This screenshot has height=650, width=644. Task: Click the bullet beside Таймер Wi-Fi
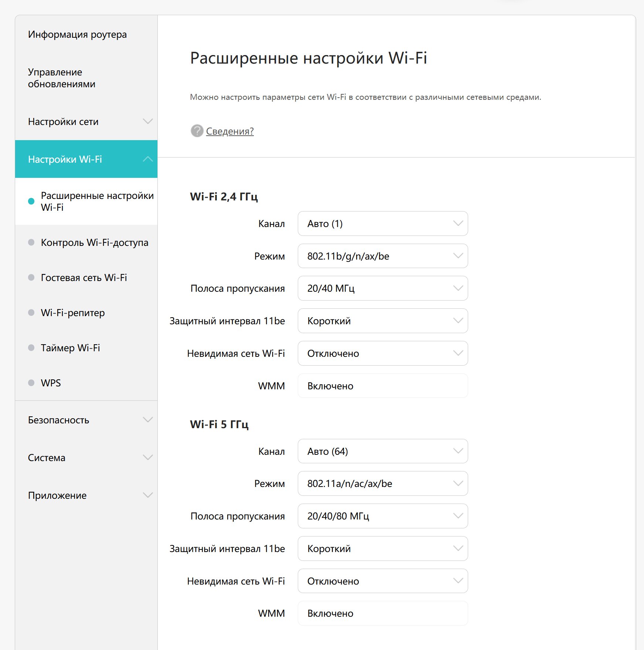pyautogui.click(x=31, y=348)
